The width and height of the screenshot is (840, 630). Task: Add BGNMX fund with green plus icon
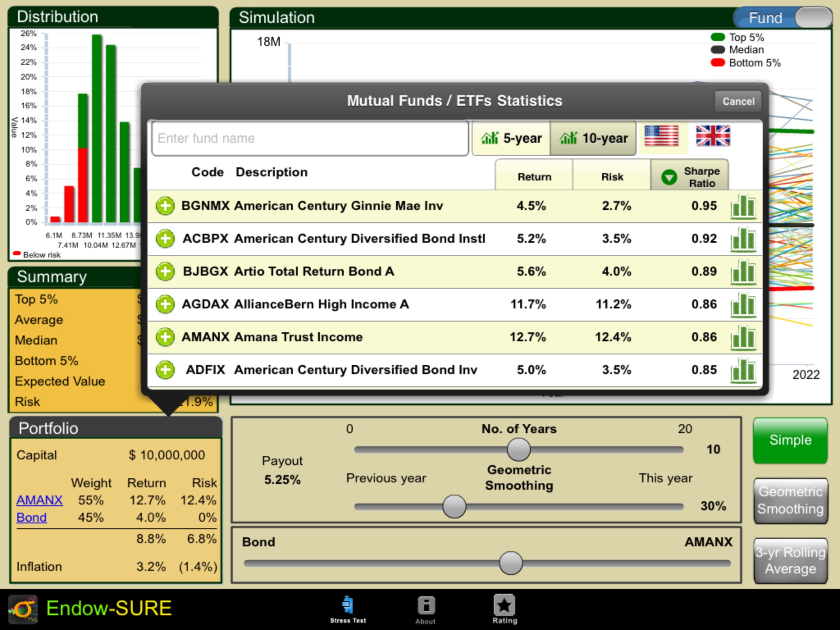pyautogui.click(x=165, y=206)
